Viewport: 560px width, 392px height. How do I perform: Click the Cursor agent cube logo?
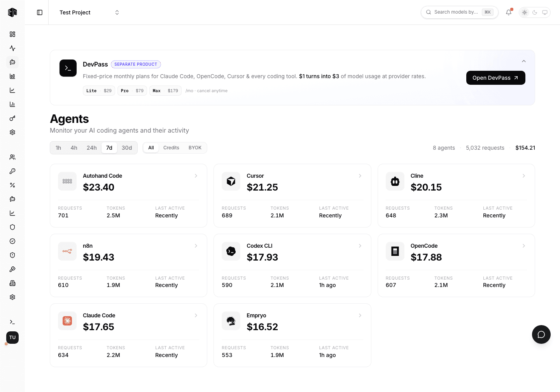[231, 181]
